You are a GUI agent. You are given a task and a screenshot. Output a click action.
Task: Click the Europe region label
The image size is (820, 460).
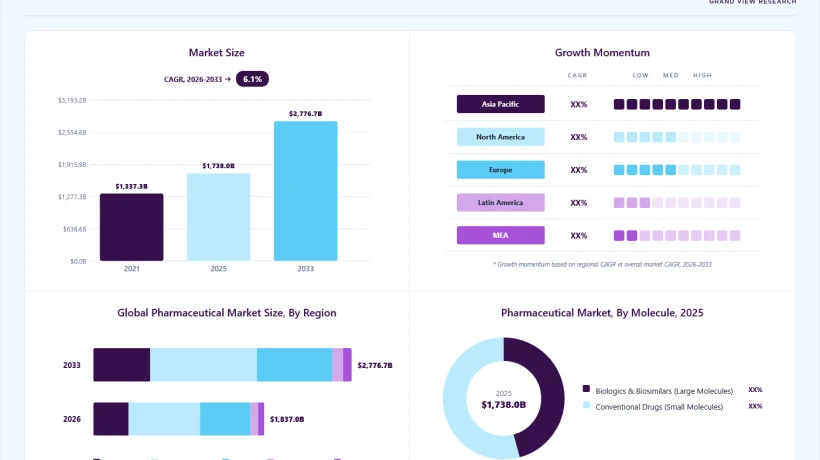coord(500,170)
